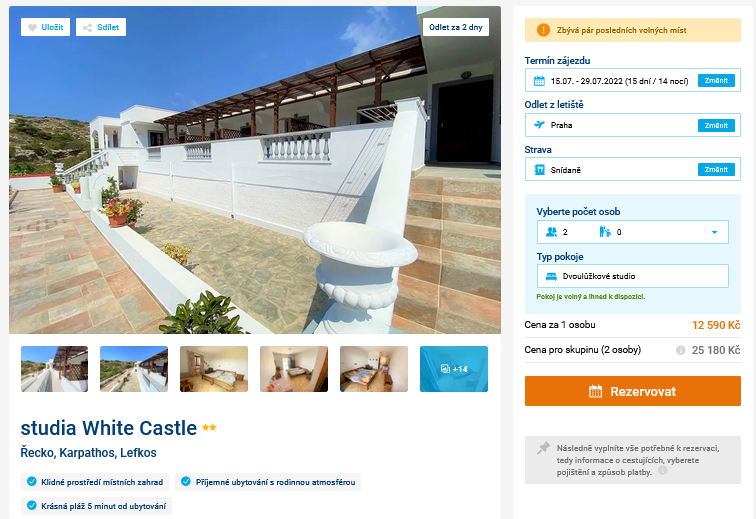Click the bed icon in room type field

(551, 276)
